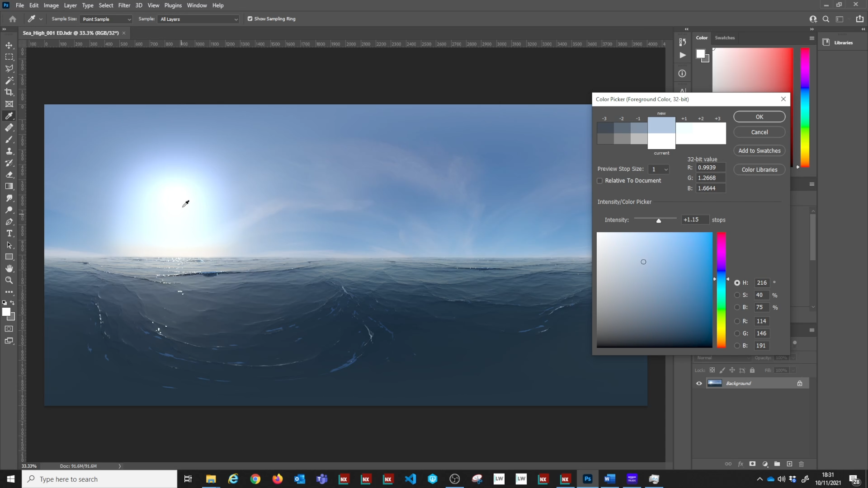
Task: Open the Sample Size dropdown
Action: [x=106, y=19]
